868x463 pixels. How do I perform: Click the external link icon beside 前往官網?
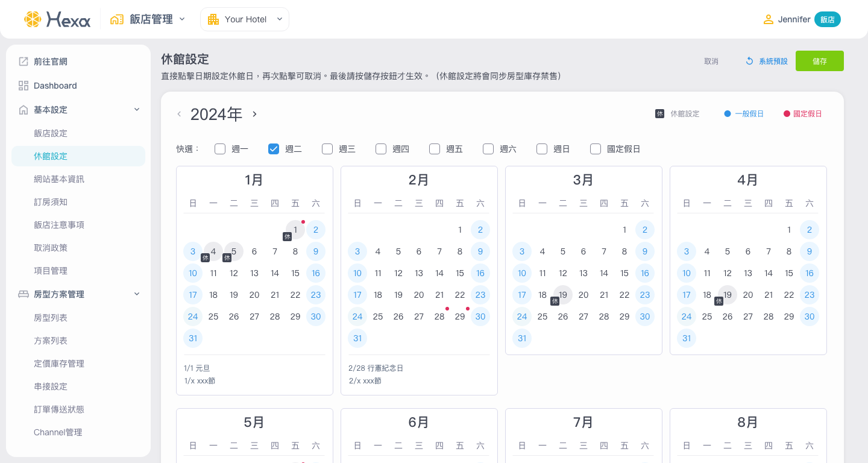pyautogui.click(x=24, y=61)
